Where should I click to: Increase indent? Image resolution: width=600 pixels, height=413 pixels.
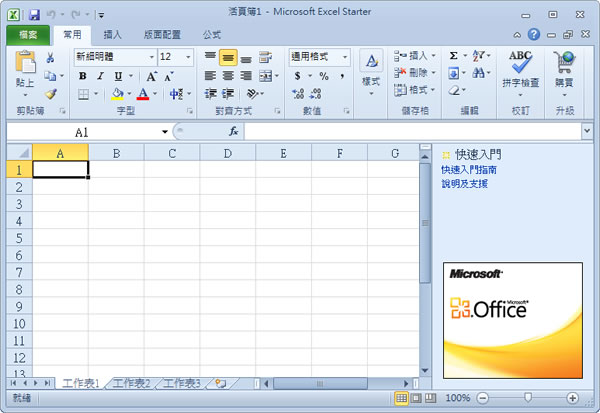228,94
